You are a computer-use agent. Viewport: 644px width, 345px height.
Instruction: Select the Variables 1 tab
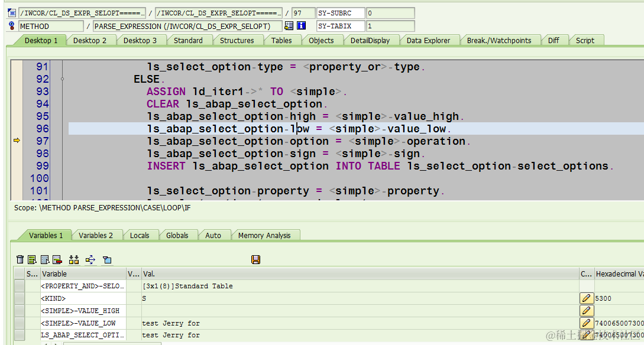tap(46, 236)
